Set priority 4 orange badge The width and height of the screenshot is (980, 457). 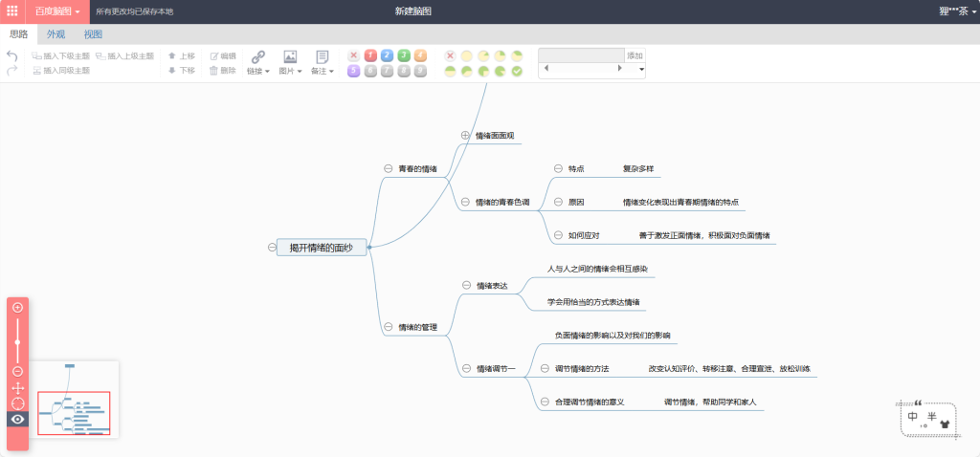421,55
